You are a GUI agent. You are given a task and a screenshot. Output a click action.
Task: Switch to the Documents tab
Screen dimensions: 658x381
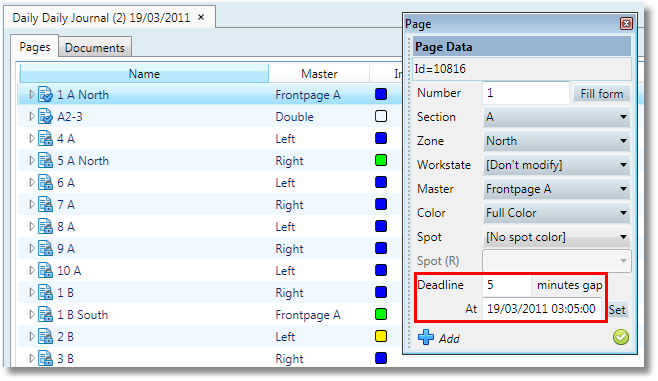pos(95,47)
